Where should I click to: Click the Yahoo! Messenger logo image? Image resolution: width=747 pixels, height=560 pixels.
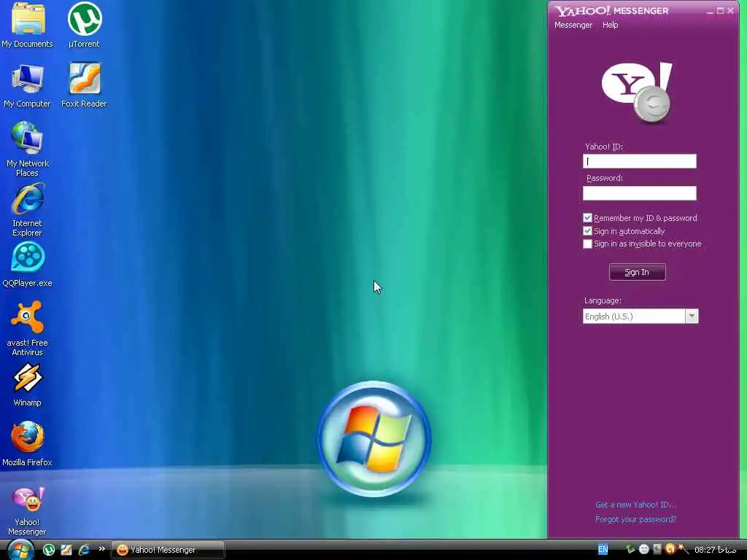pos(637,93)
